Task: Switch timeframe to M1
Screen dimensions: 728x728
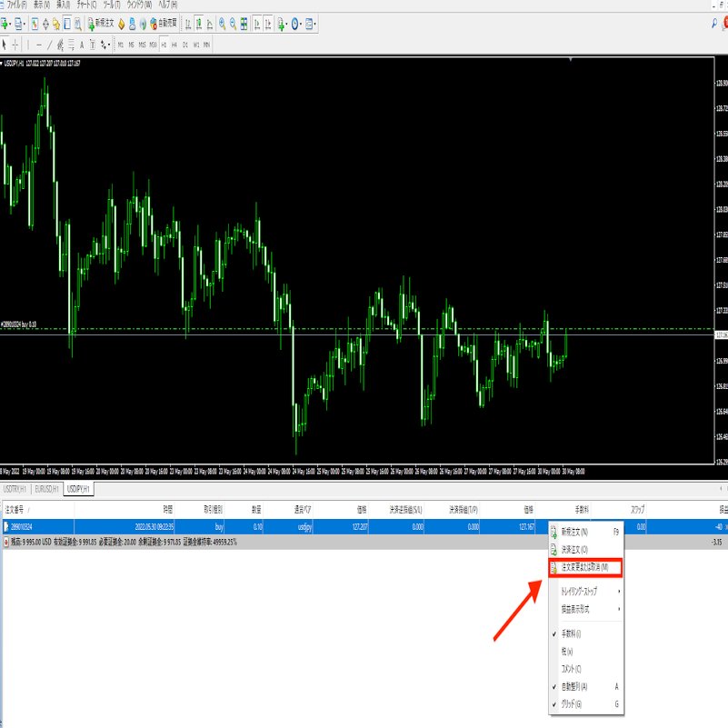Action: coord(121,45)
